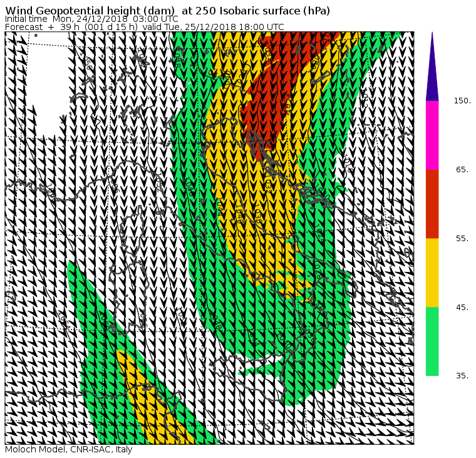The image size is (476, 458).
Task: Click the legend value label '150.'
Action: (x=462, y=101)
